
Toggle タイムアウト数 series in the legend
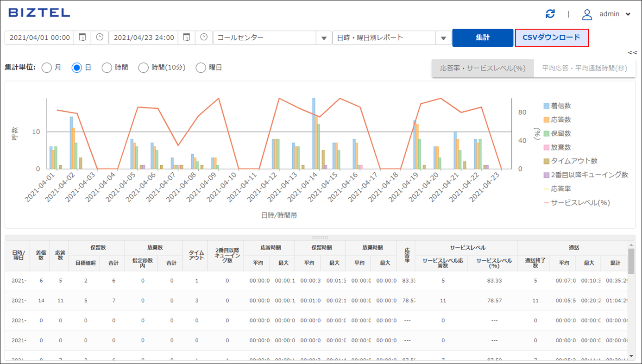tap(570, 161)
